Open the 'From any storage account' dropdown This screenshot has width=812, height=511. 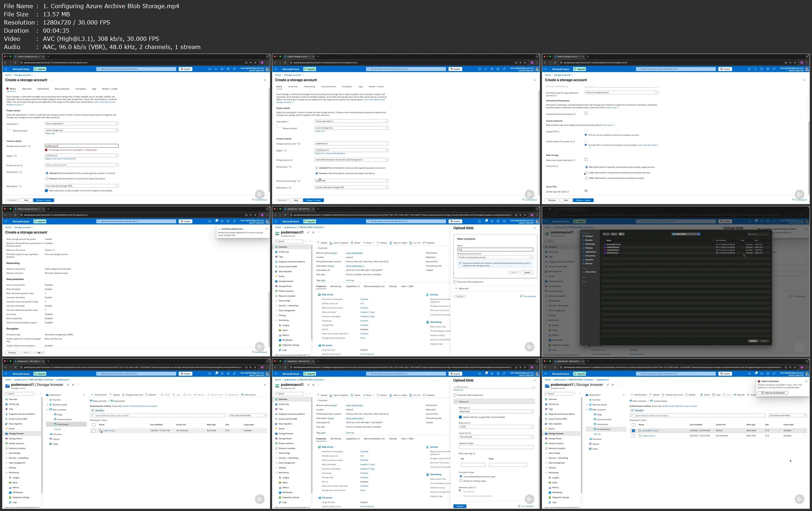coord(621,93)
